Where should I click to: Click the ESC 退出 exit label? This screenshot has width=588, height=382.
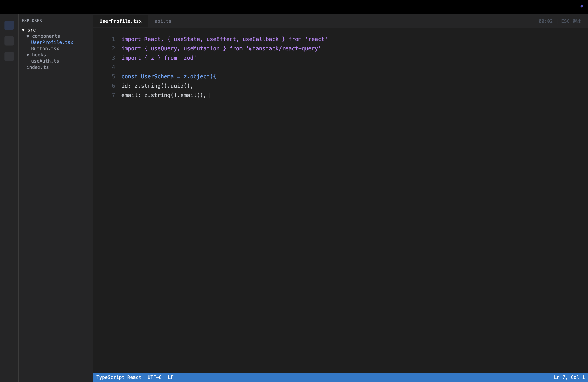(x=571, y=21)
